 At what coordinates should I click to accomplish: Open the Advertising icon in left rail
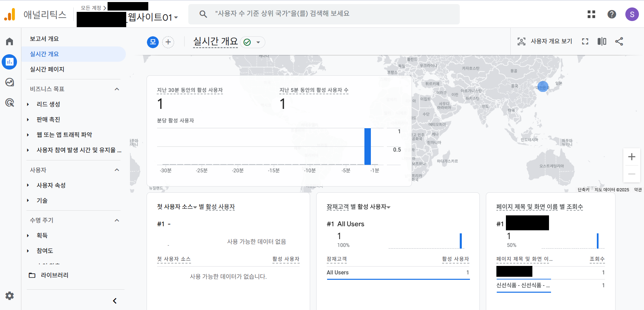(x=10, y=102)
